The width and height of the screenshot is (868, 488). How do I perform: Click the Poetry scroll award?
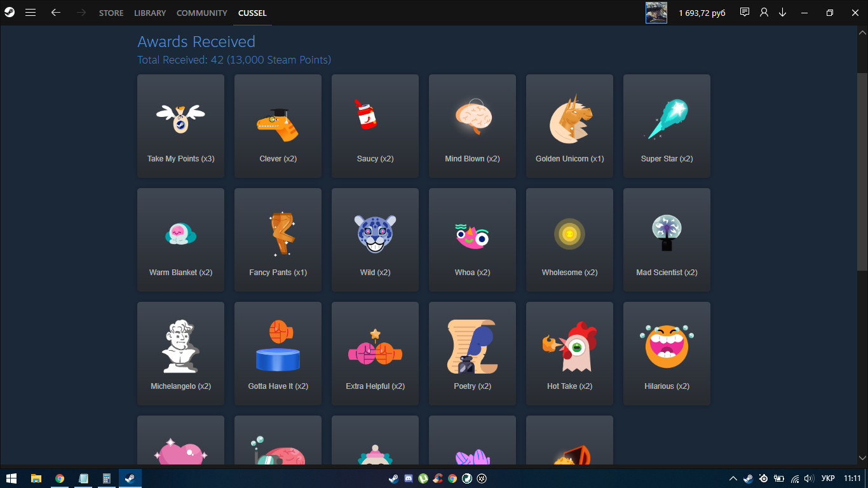(x=473, y=353)
